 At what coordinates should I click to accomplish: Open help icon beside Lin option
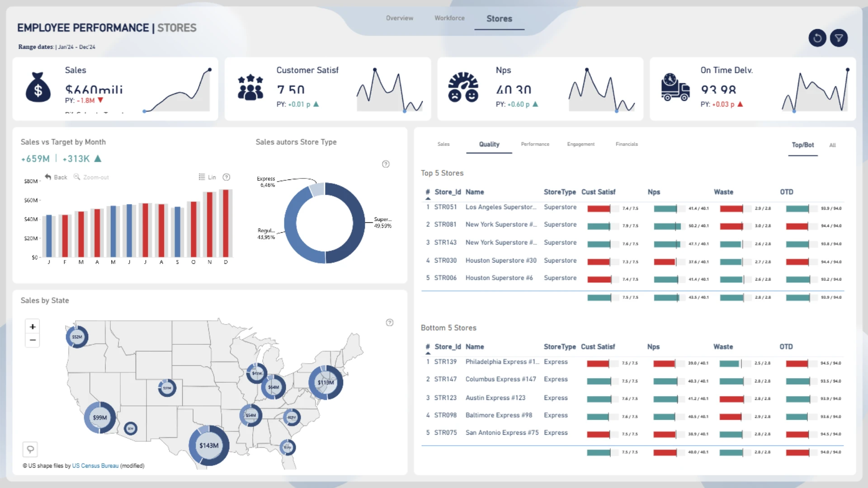coord(226,177)
